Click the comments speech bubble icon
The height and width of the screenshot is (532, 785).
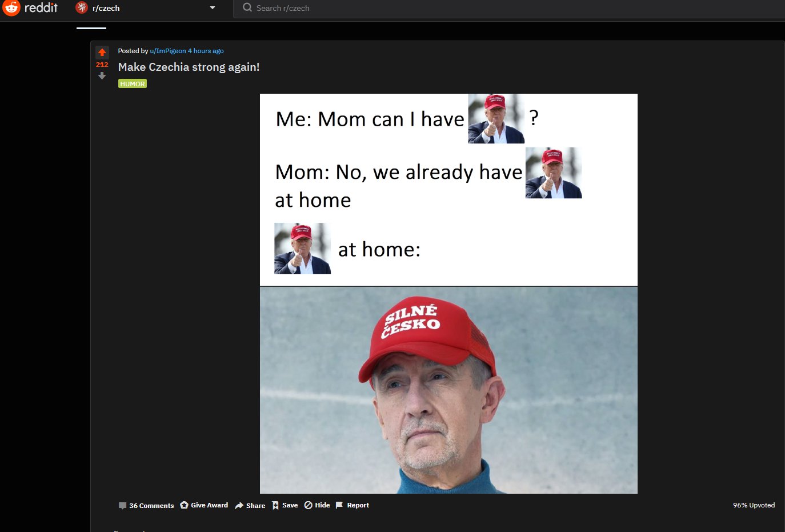(x=122, y=506)
